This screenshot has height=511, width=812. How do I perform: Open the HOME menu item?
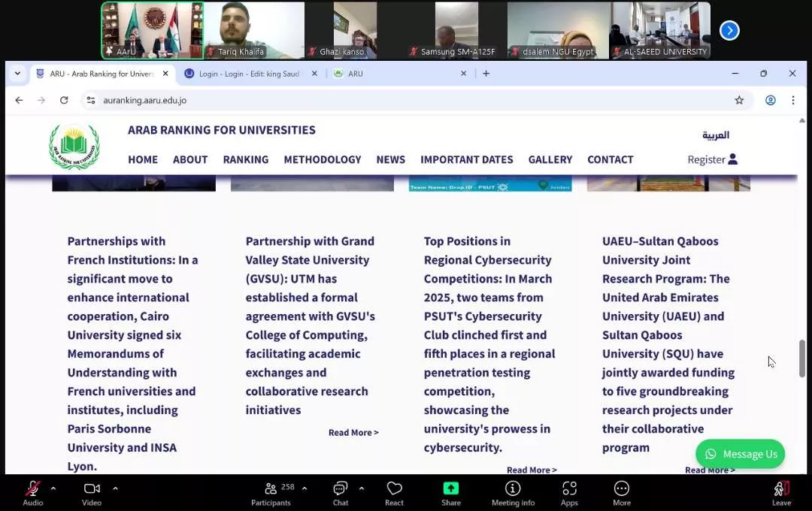(x=143, y=159)
